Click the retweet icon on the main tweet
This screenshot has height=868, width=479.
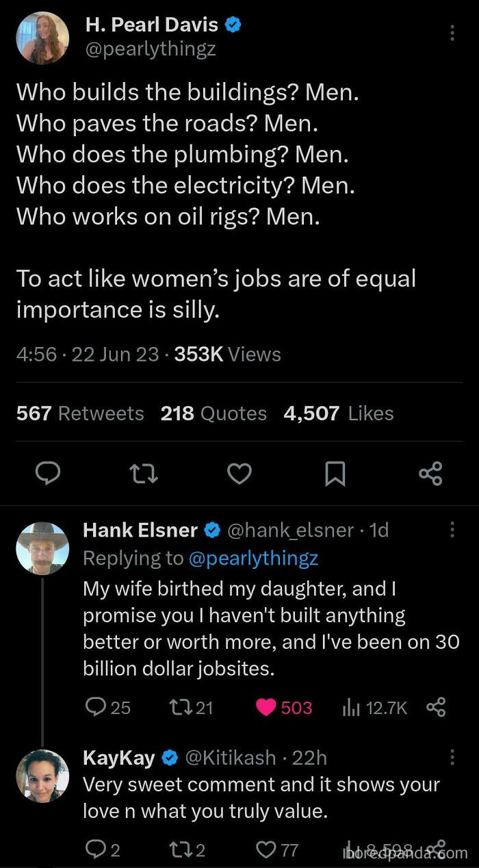point(143,474)
